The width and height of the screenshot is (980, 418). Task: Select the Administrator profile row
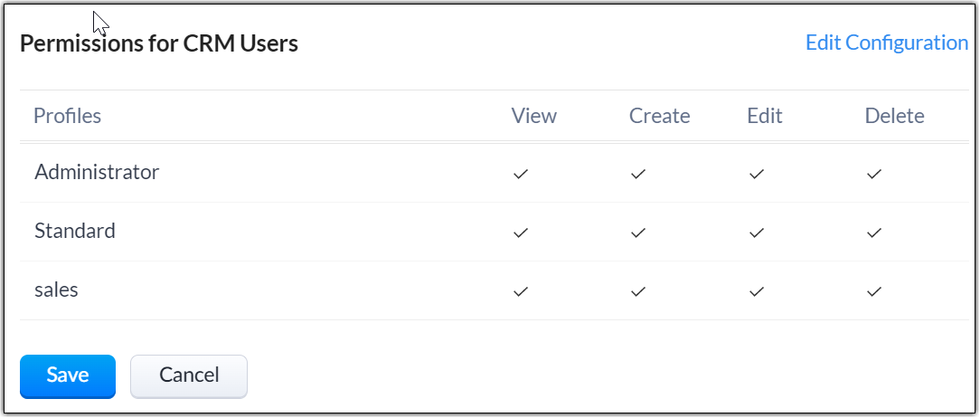click(97, 172)
